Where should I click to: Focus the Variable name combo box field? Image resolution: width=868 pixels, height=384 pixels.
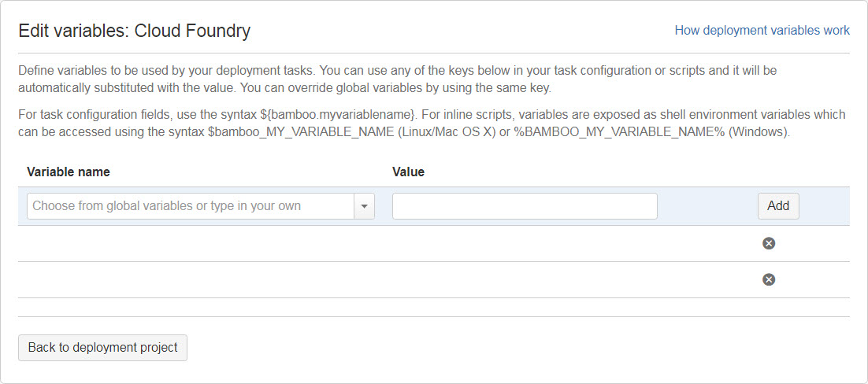191,206
